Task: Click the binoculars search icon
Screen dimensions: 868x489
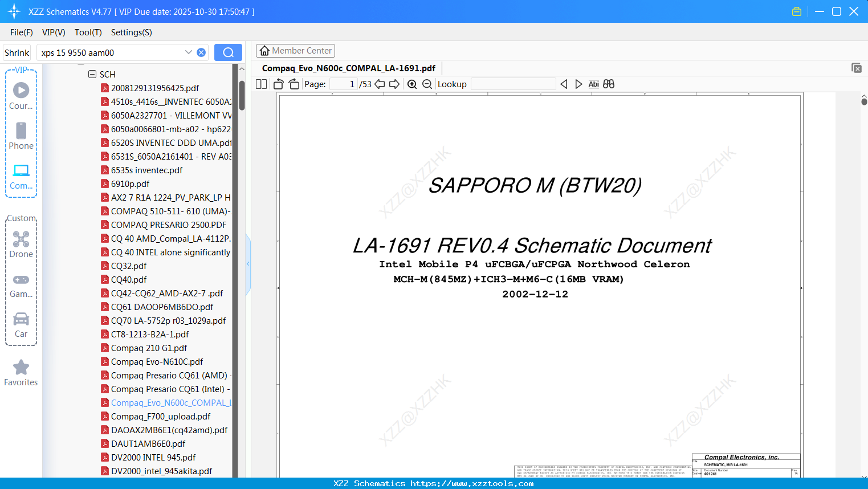Action: tap(609, 84)
